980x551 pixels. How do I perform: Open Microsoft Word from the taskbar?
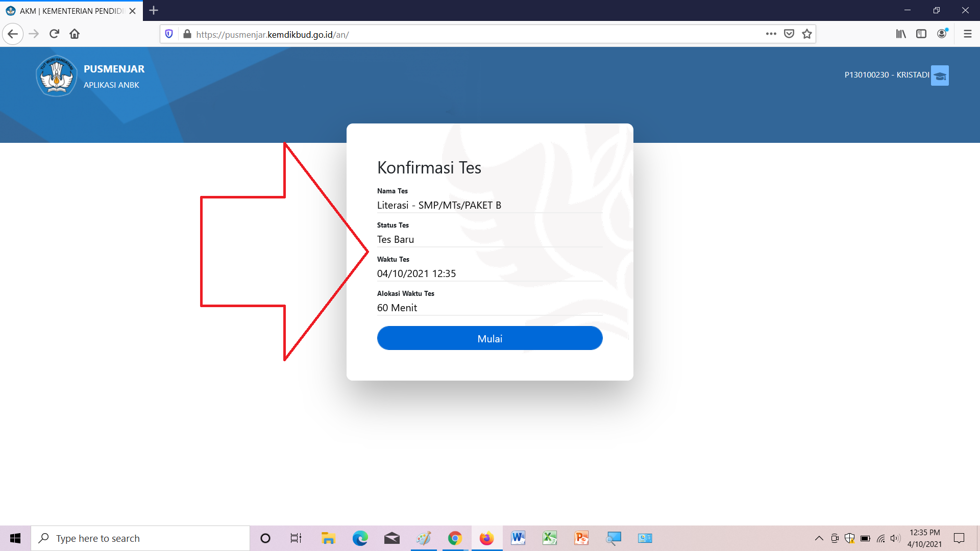pyautogui.click(x=519, y=538)
